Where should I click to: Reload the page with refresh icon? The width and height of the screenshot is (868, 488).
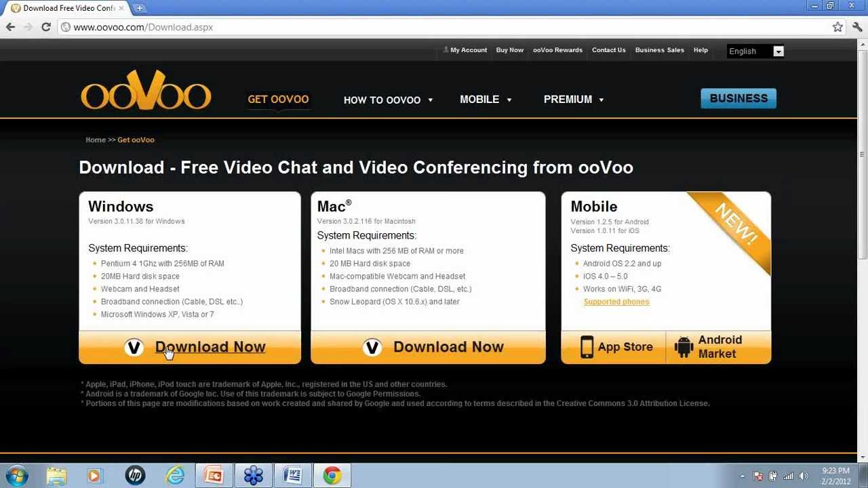click(46, 27)
